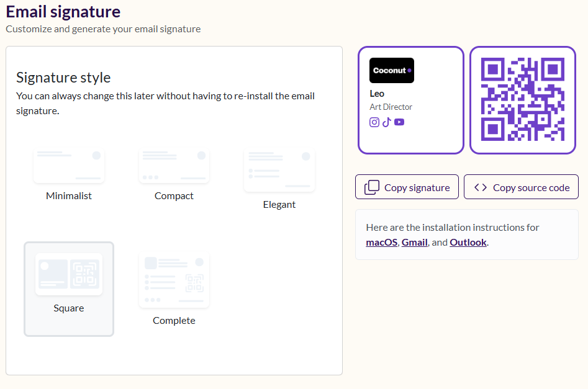Click the name Leo in signature card
This screenshot has height=389, width=588.
coord(377,94)
